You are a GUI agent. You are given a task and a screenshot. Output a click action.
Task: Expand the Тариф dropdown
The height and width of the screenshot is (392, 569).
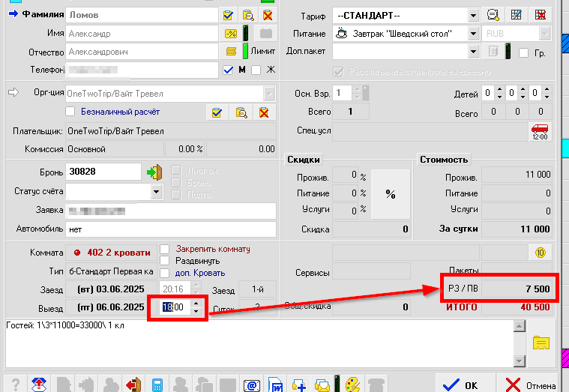(x=473, y=14)
